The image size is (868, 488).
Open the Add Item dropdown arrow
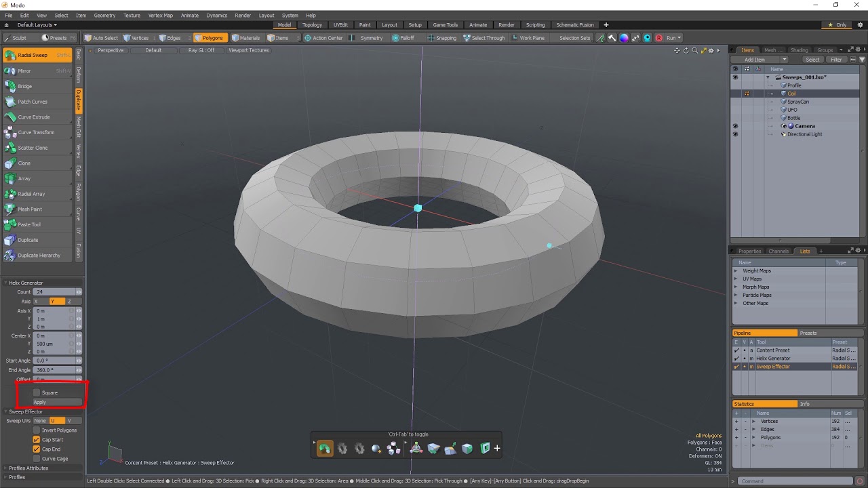785,60
